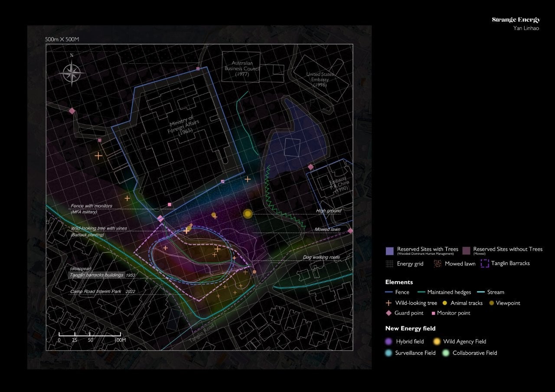Click the Guard point diamond legend icon
The image size is (555, 392).
(x=389, y=313)
